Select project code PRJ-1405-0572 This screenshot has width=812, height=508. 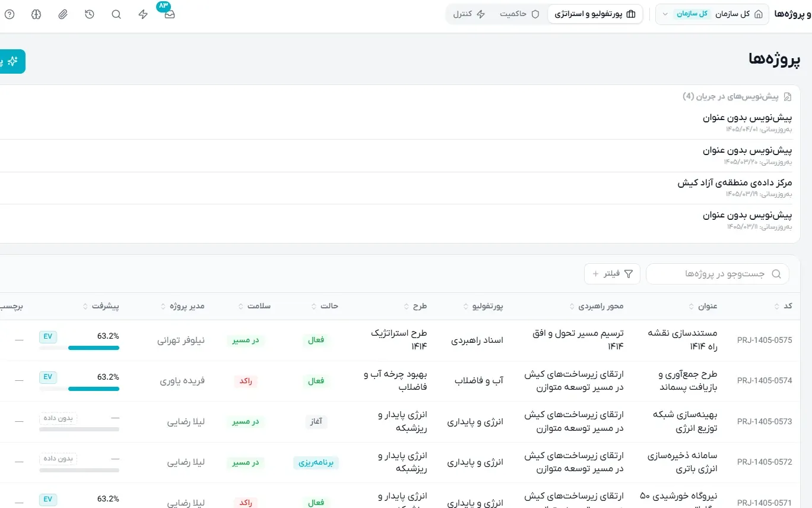coord(765,462)
